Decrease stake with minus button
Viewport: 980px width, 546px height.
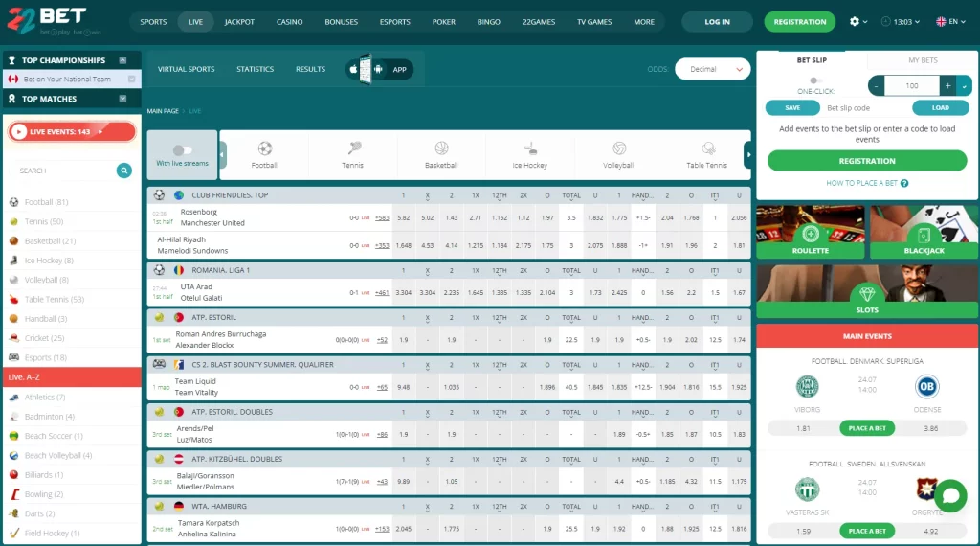[877, 85]
